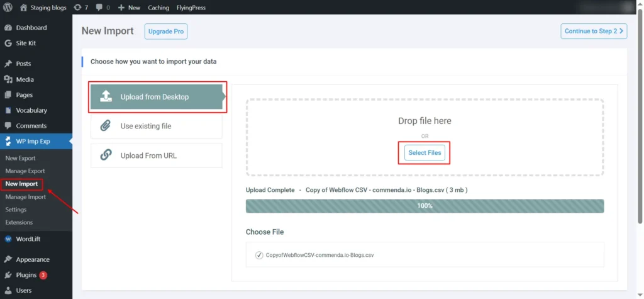The width and height of the screenshot is (644, 299).
Task: Click the 100% upload progress bar
Action: point(425,206)
